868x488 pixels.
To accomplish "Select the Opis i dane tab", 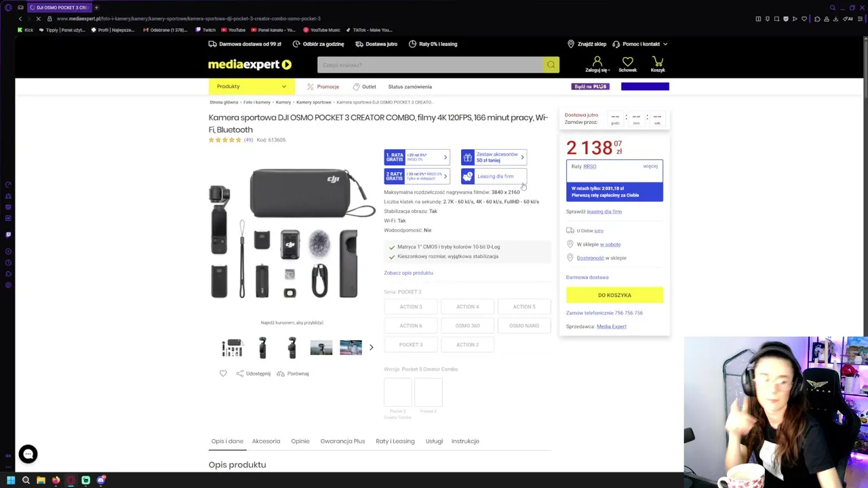I will [227, 441].
